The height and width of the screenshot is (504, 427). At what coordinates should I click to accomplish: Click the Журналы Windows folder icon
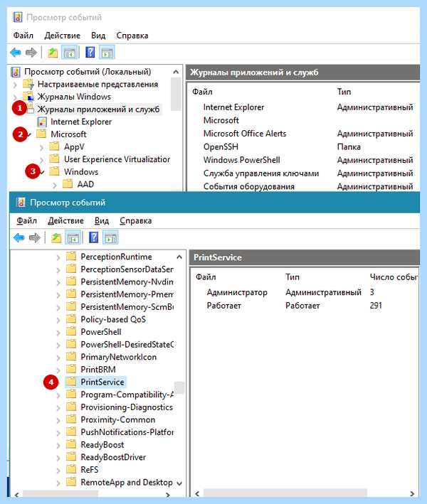(28, 96)
